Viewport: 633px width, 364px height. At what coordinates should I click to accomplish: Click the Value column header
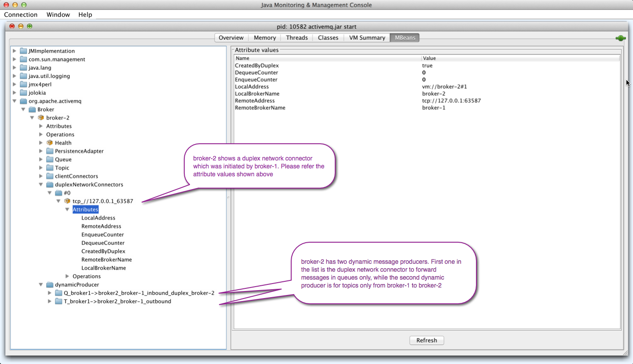pyautogui.click(x=521, y=58)
